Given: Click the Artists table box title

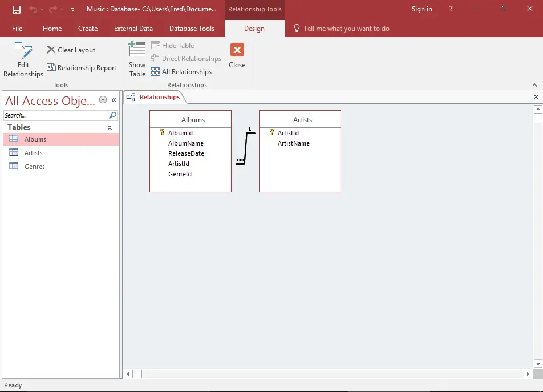Looking at the screenshot, I should [x=302, y=120].
